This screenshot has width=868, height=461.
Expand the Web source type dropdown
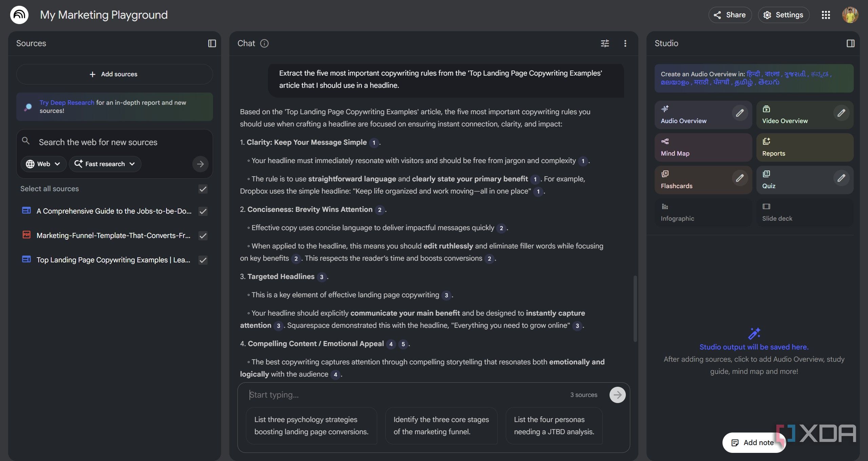pos(43,164)
